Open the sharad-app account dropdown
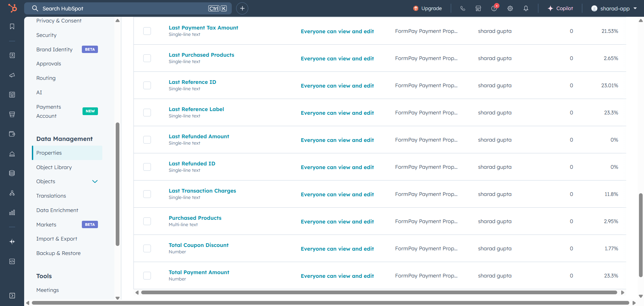Image resolution: width=644 pixels, height=306 pixels. [614, 8]
